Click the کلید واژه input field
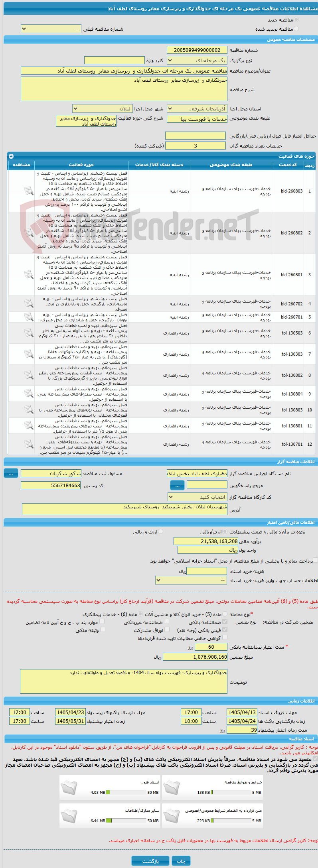This screenshot has width=318, height=868. pyautogui.click(x=115, y=60)
